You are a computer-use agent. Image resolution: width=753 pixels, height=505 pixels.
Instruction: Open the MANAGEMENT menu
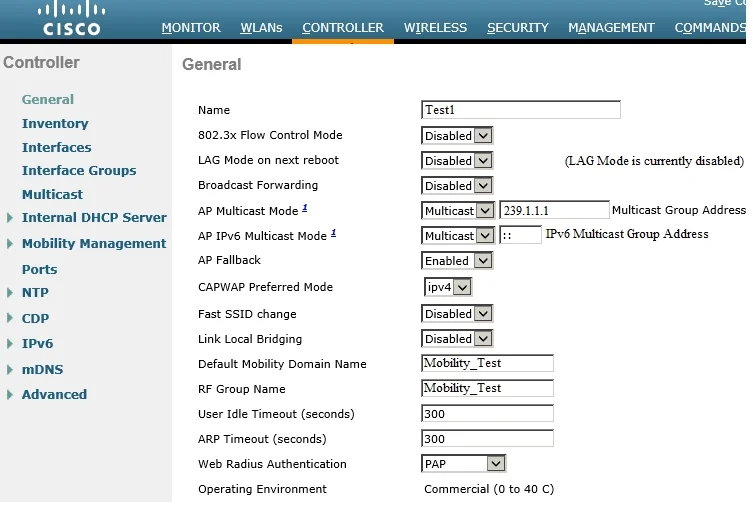(x=611, y=28)
